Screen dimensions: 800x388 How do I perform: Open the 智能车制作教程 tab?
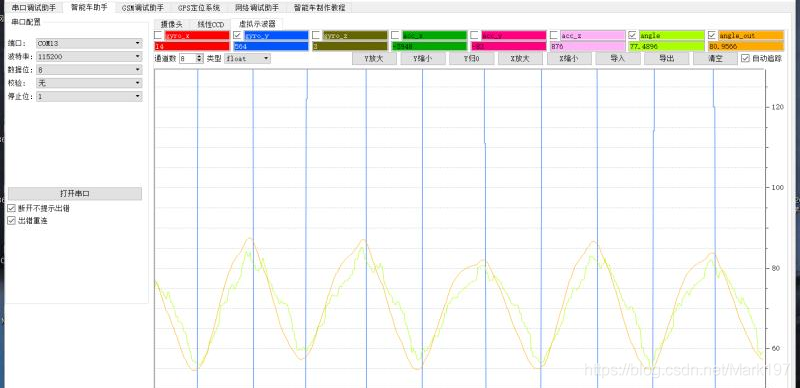[319, 8]
